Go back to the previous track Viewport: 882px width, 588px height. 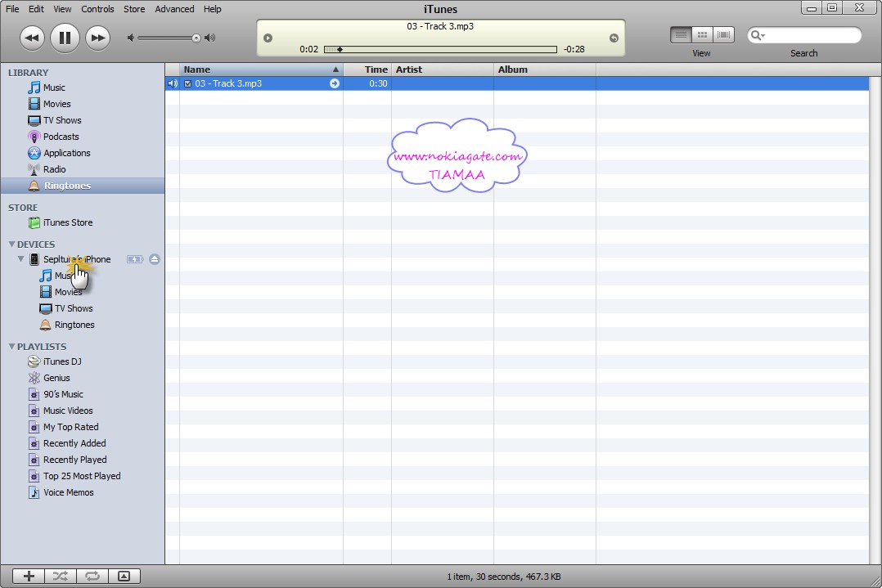coord(32,38)
